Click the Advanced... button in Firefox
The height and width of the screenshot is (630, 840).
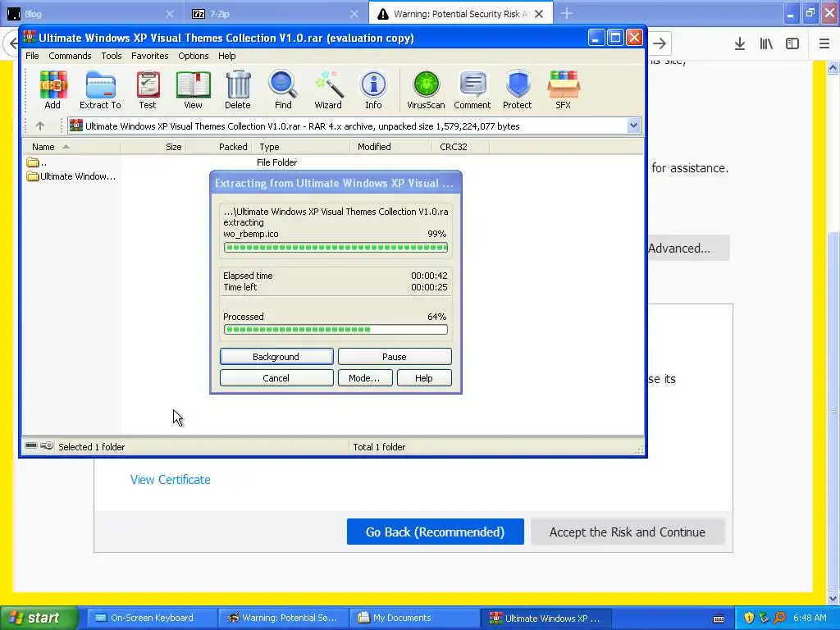click(688, 248)
